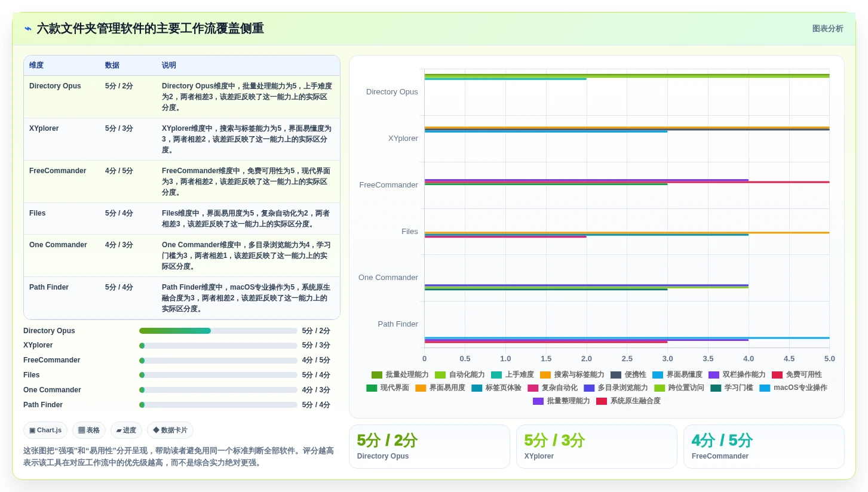
Task: Click the XYplorer chart axis label
Action: (x=403, y=139)
